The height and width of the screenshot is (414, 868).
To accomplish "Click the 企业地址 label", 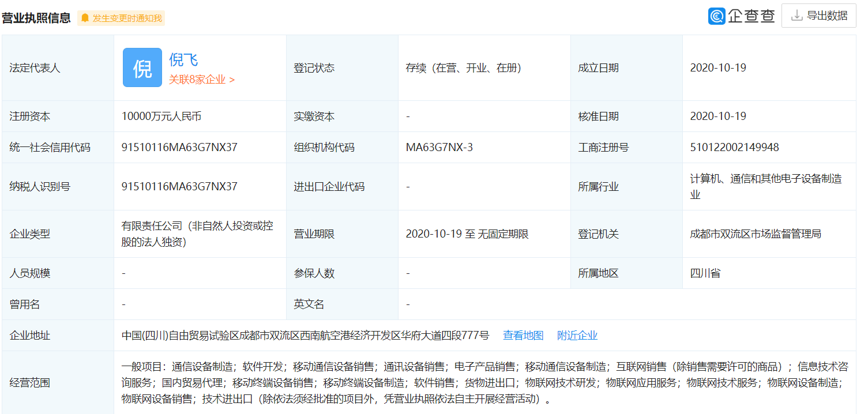I will coord(30,336).
